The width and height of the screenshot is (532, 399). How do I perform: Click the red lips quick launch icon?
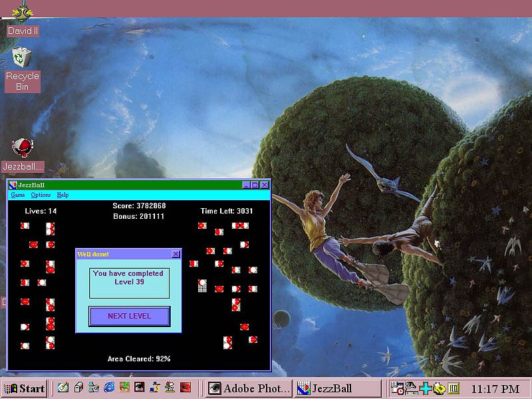tap(186, 388)
